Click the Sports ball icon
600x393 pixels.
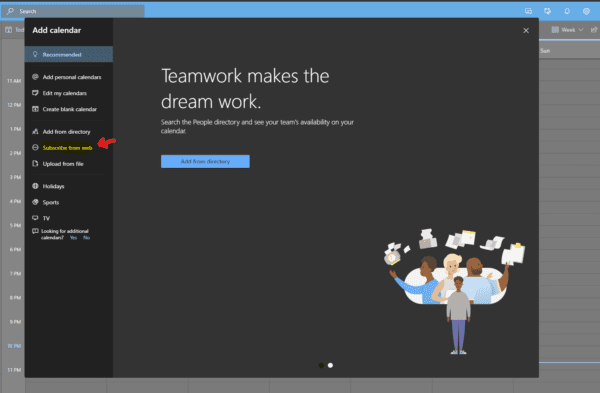[x=35, y=202]
